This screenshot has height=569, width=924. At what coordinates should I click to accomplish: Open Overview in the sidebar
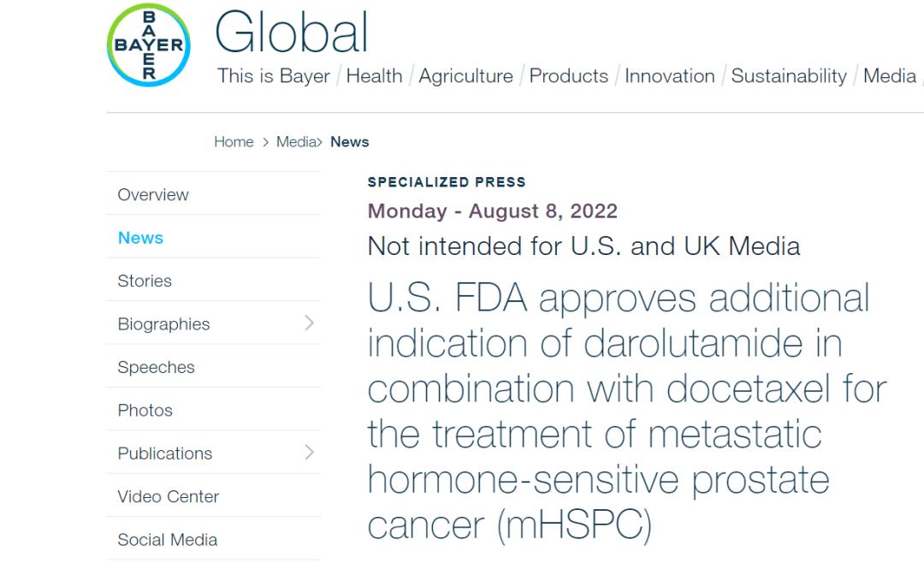[x=153, y=195]
